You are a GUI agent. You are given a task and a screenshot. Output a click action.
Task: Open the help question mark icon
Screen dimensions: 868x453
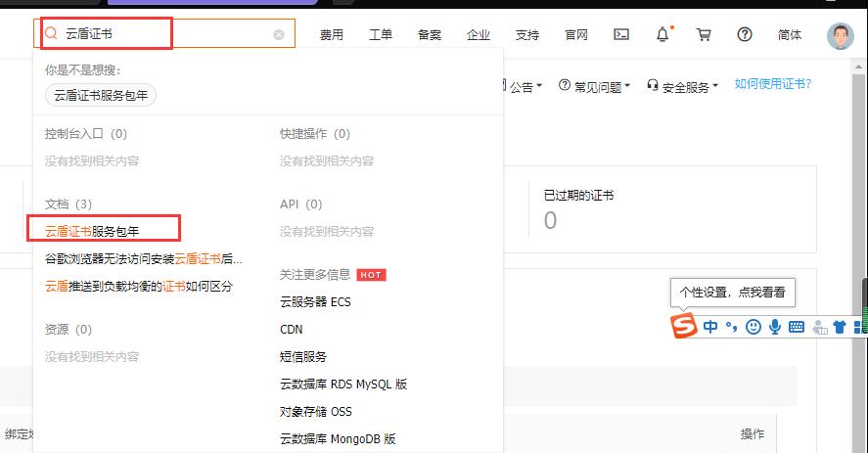[745, 34]
